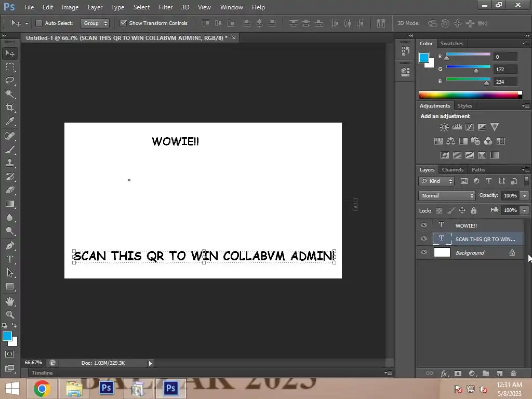Close the Untitled-1 document tab
The image size is (532, 399).
point(233,37)
